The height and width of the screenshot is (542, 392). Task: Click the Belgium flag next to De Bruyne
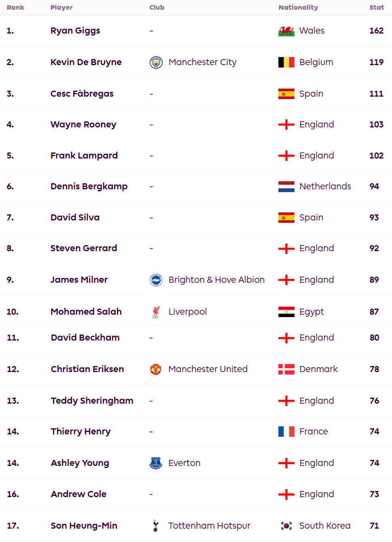[x=286, y=62]
